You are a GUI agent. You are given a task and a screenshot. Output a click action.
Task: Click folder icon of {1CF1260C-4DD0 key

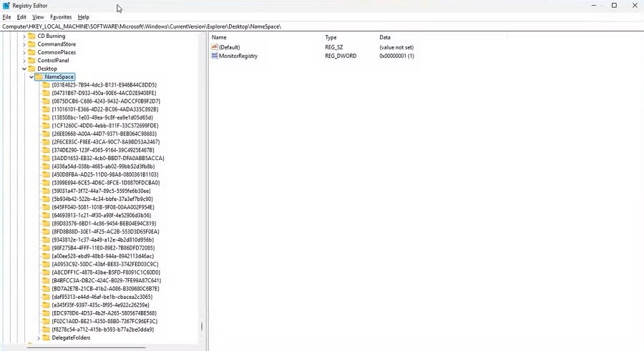46,126
